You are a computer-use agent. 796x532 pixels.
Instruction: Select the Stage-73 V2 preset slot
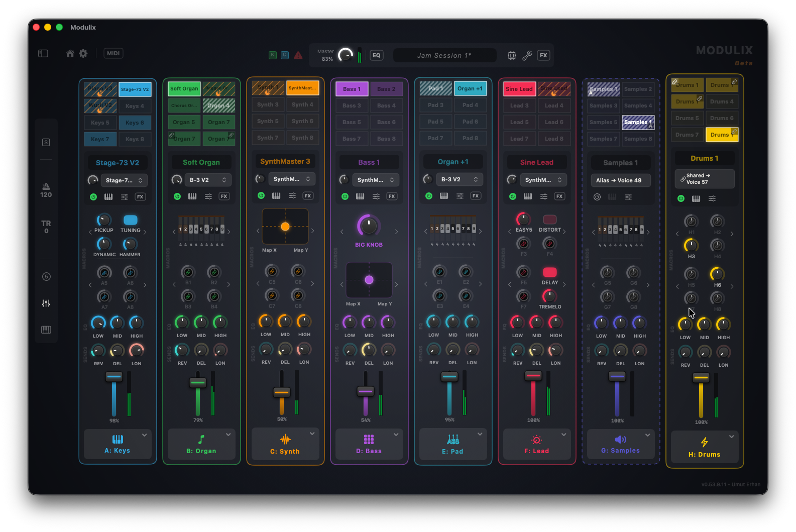[135, 89]
